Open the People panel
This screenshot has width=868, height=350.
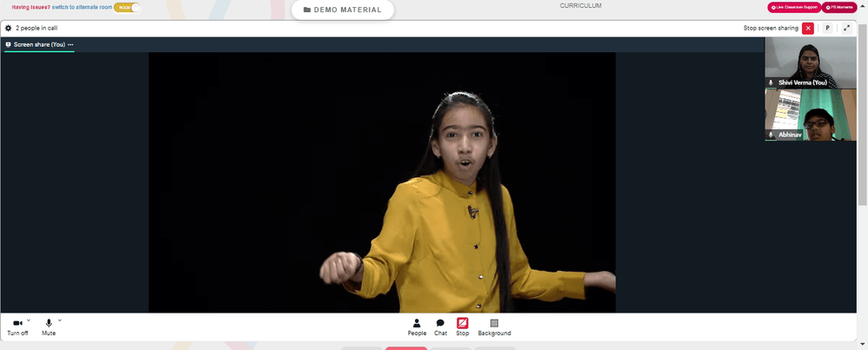click(417, 327)
